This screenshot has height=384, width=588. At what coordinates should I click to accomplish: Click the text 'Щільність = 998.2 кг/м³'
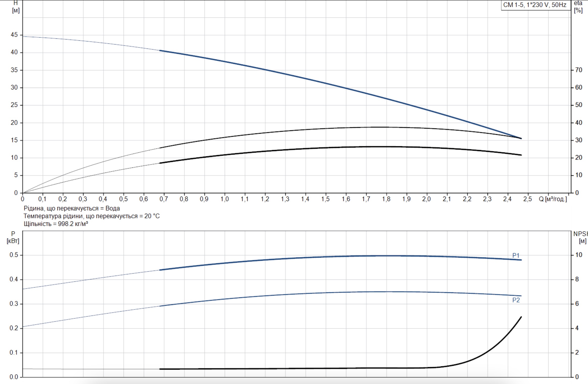pyautogui.click(x=56, y=224)
